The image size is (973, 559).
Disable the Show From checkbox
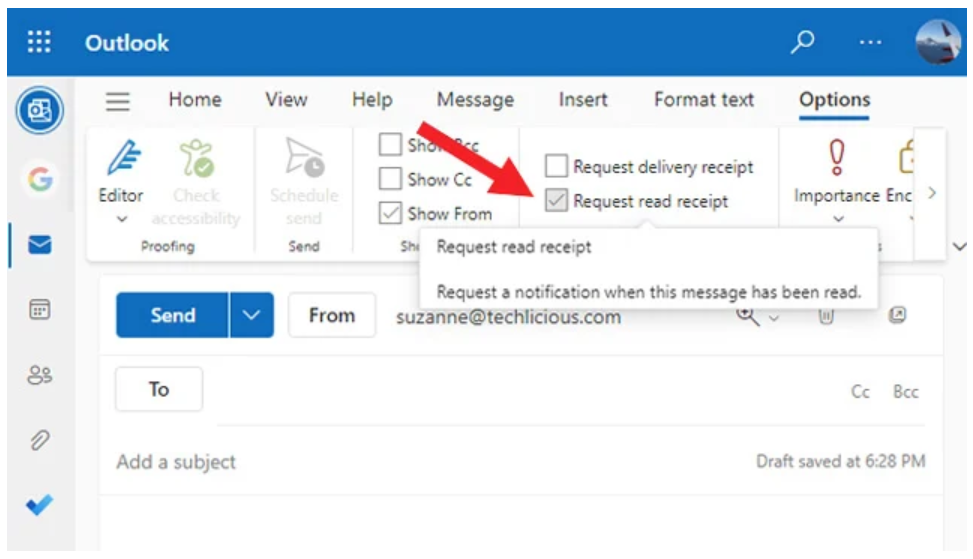point(390,213)
